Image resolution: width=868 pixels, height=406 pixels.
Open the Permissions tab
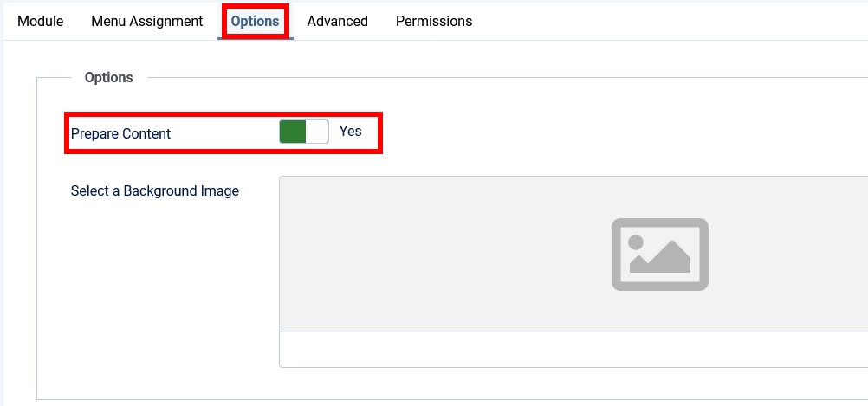[434, 21]
